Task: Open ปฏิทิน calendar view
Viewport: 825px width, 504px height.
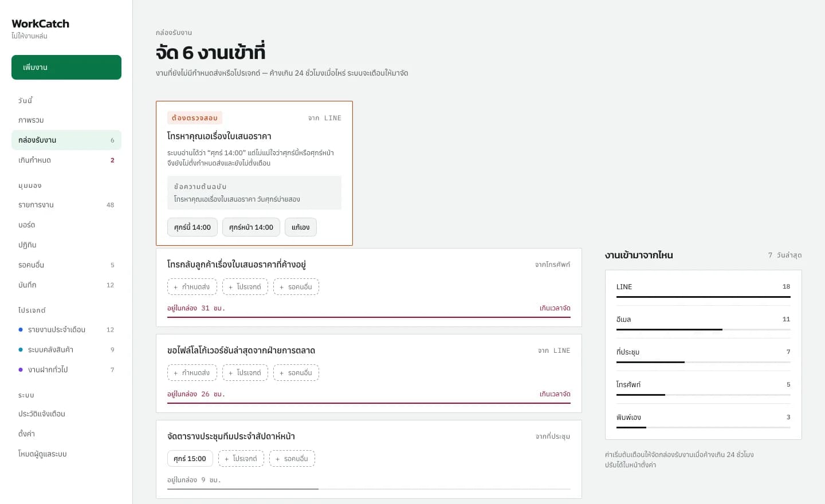Action: coord(66,245)
